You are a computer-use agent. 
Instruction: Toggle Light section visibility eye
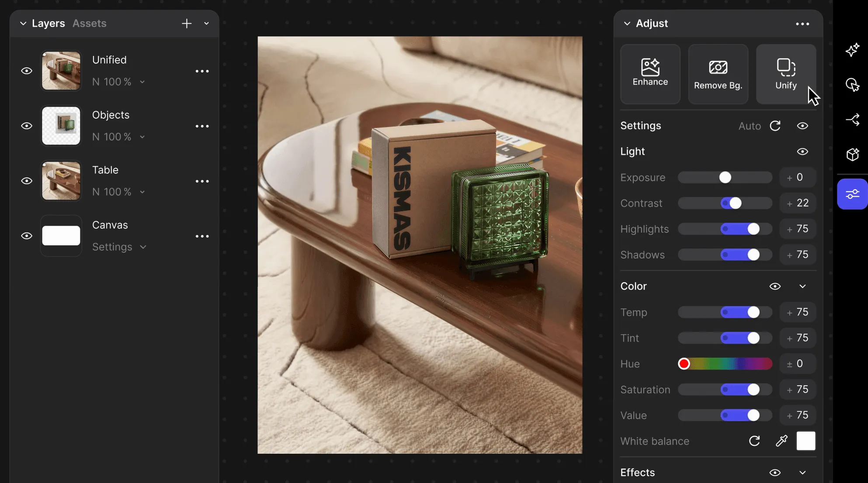(802, 152)
